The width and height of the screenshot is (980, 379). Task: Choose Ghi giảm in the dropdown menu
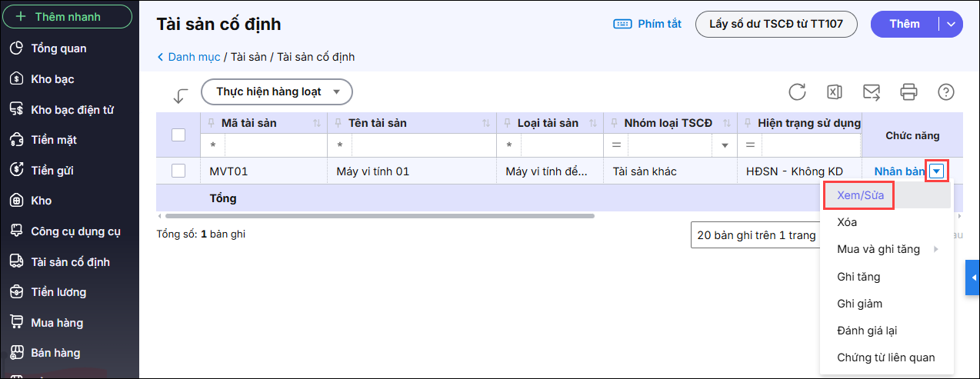point(859,304)
